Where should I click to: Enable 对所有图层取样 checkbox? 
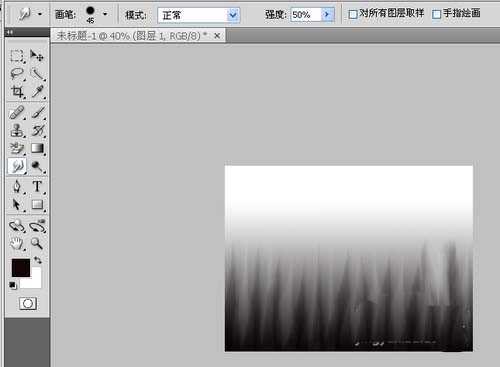point(353,14)
